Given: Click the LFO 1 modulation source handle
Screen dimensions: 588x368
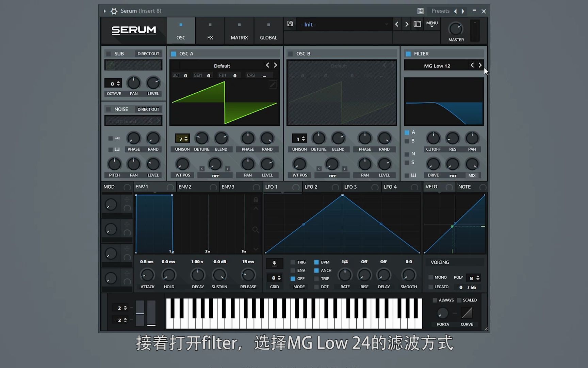Looking at the screenshot, I should (296, 187).
